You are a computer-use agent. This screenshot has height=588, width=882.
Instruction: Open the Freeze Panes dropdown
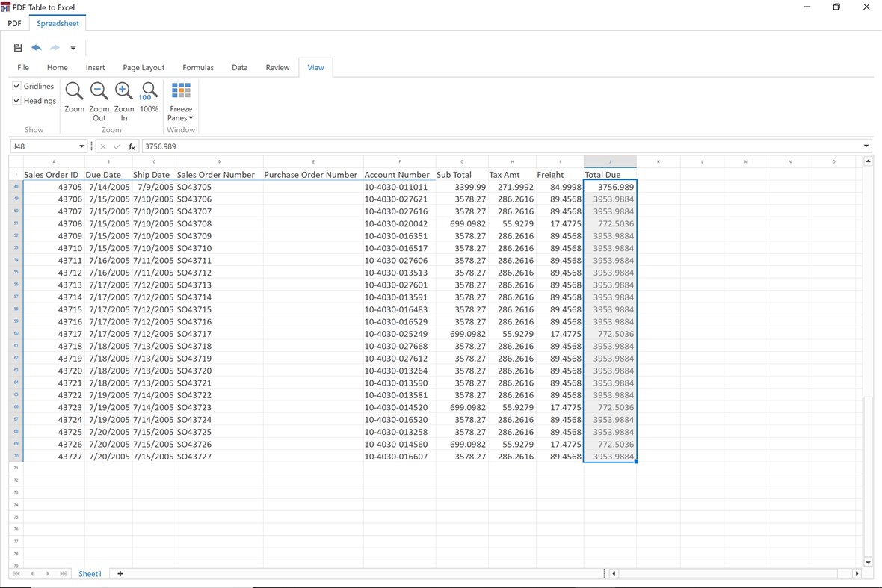click(x=181, y=102)
